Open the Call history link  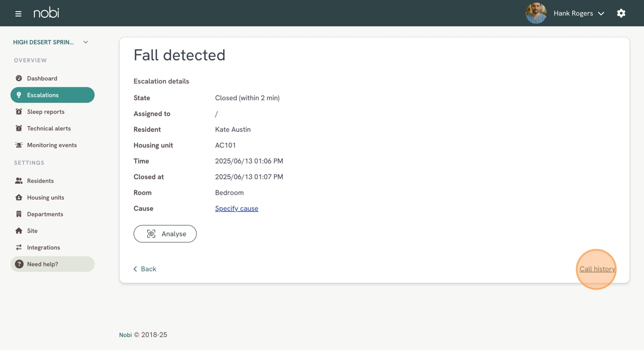[597, 269]
